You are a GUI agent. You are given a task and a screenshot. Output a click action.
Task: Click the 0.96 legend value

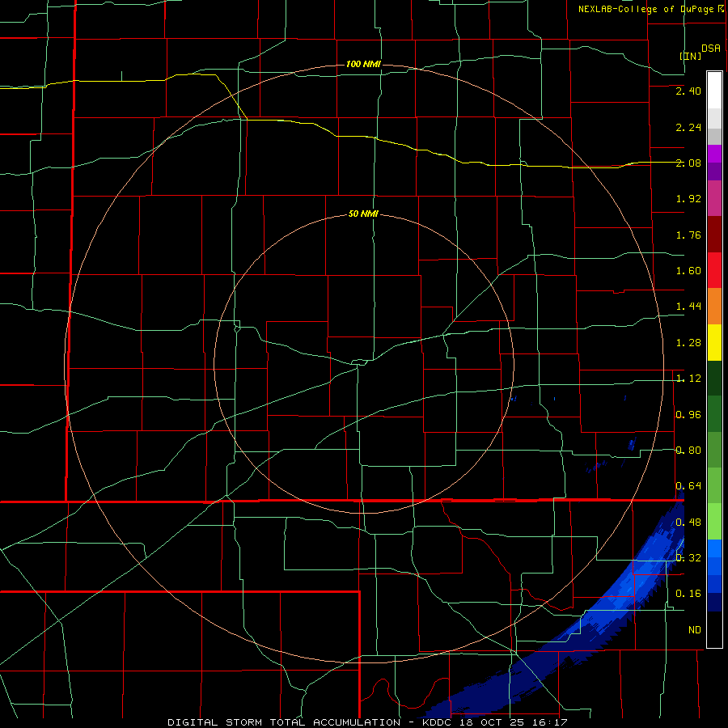[x=688, y=415]
